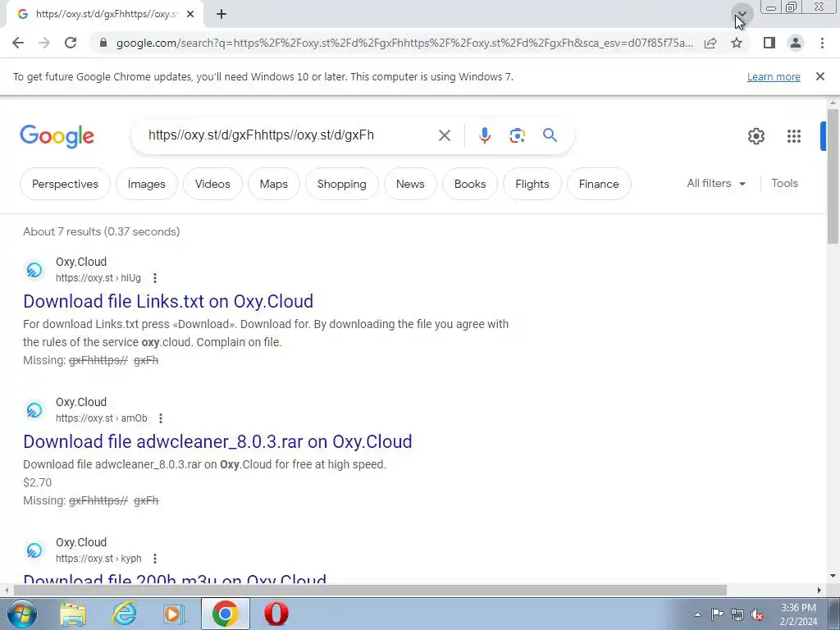Screen dimensions: 840x630
Task: Open Download file adwcleaner_8.0.3.rar result
Action: click(x=217, y=441)
